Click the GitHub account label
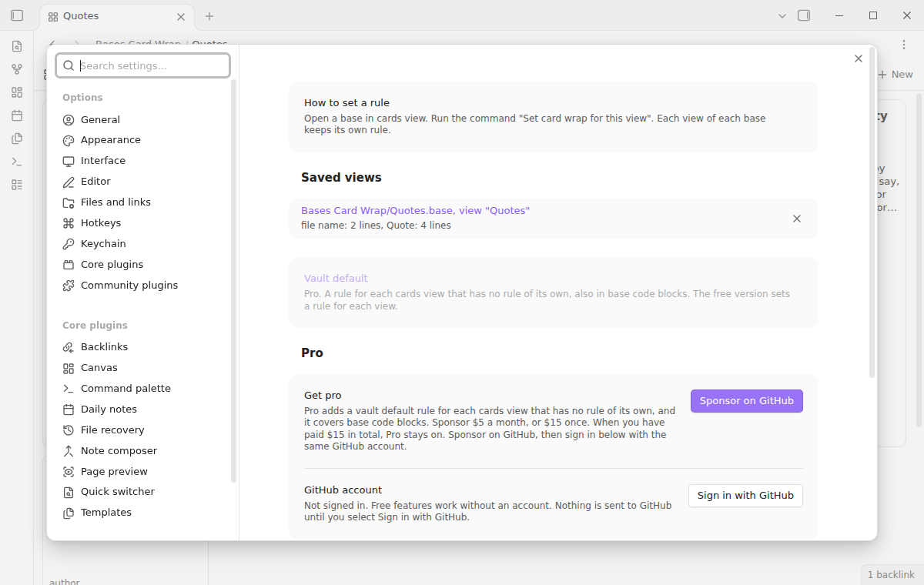 (343, 490)
